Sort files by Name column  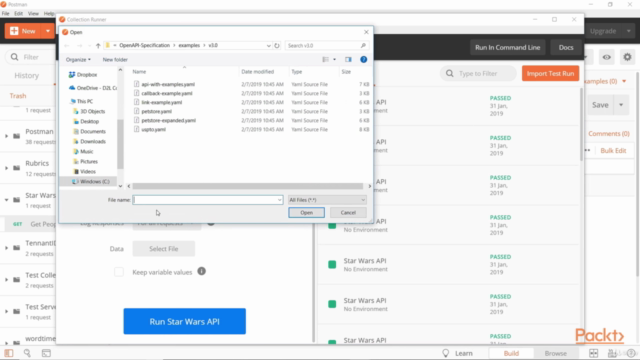click(x=139, y=71)
